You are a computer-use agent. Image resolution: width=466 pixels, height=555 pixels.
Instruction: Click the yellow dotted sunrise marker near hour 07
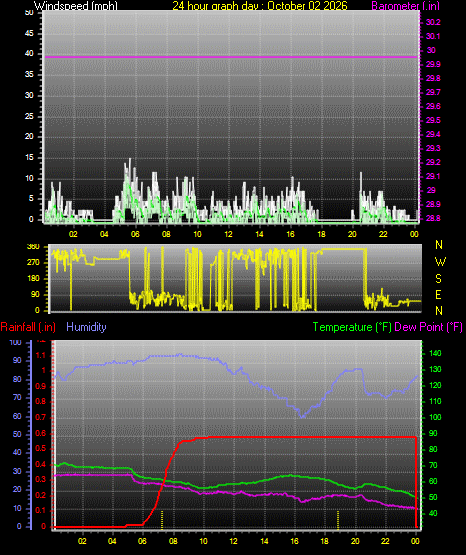tap(162, 520)
